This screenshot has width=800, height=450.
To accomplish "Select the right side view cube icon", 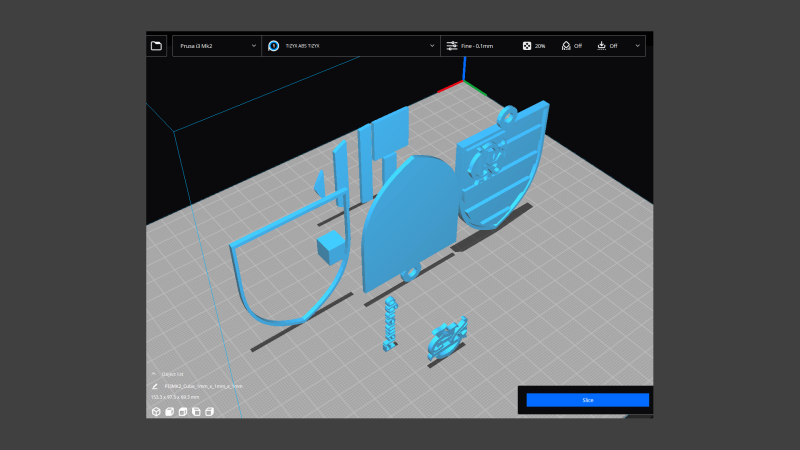I will click(209, 411).
